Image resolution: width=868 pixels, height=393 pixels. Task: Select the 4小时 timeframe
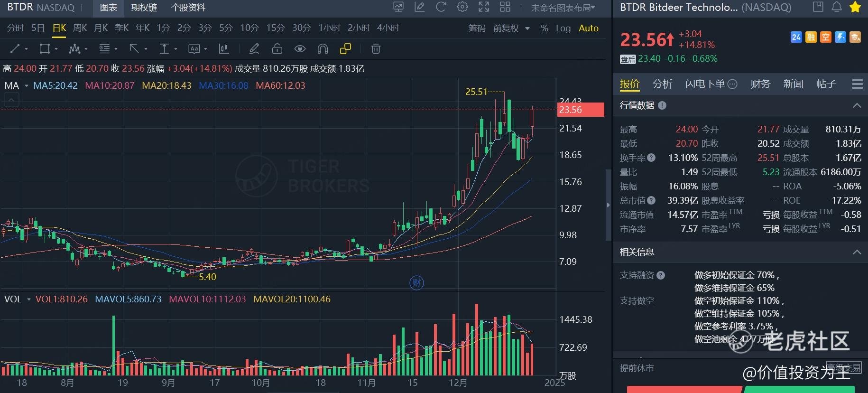point(388,28)
